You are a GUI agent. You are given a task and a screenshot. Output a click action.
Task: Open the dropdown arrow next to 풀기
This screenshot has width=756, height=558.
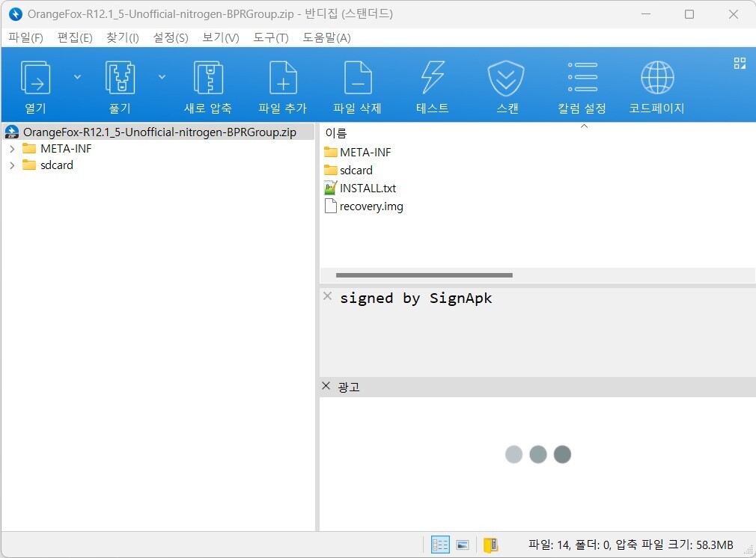tap(162, 77)
